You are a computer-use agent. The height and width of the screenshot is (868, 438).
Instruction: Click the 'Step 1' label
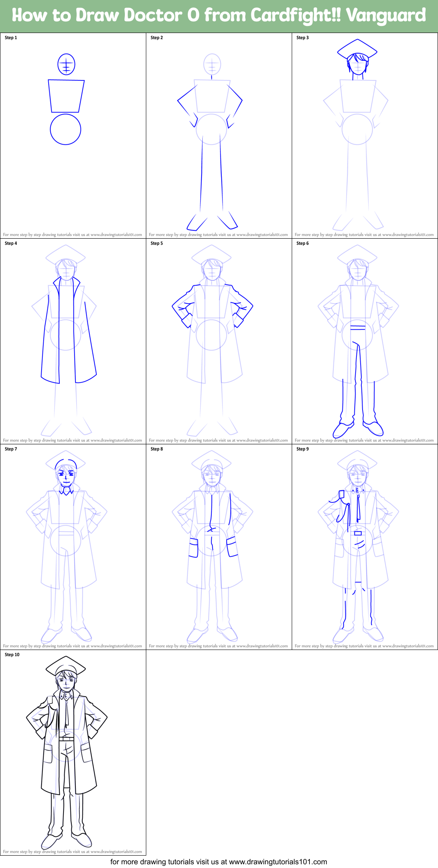coord(11,38)
